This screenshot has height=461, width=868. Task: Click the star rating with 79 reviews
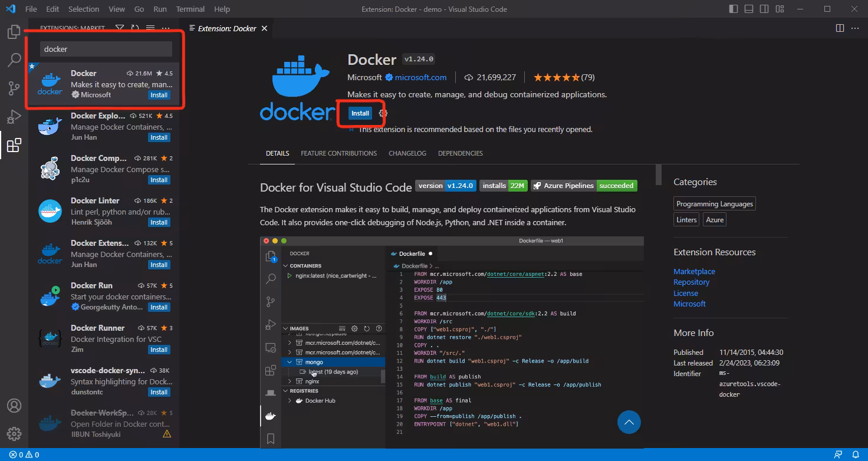click(564, 77)
